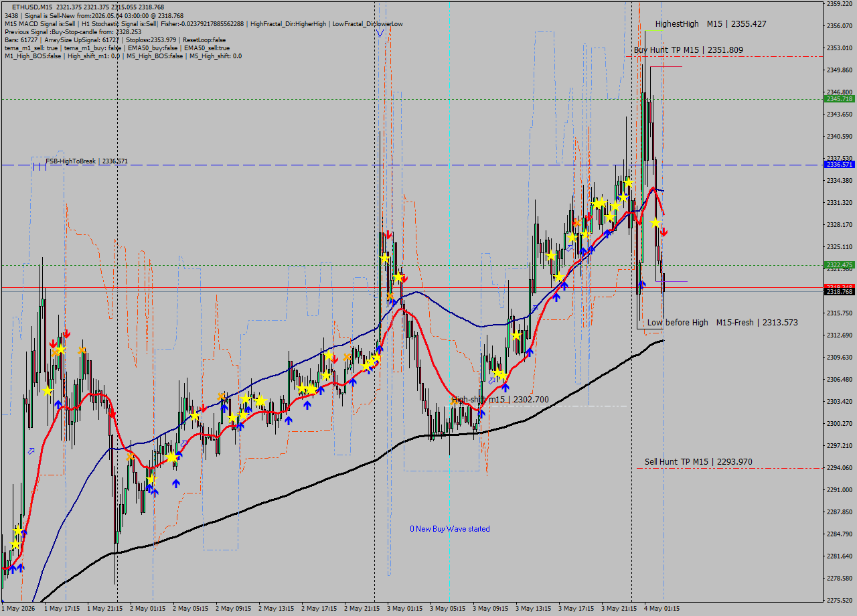
Task: Click the '0 New Buy Wave started' text
Action: tap(450, 529)
